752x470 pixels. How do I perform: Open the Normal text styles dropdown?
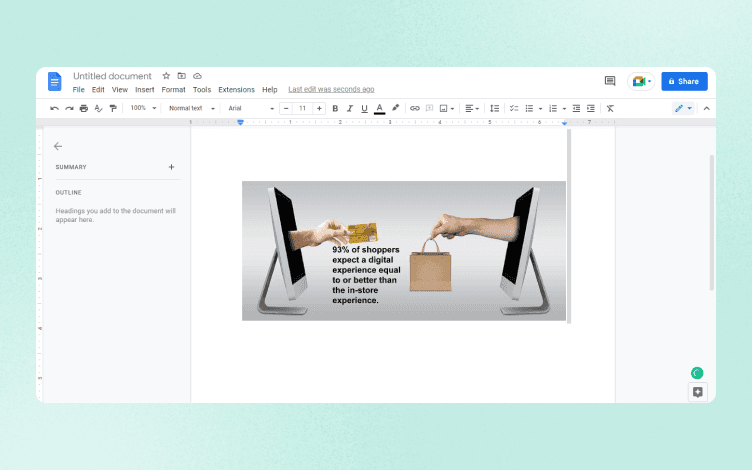click(191, 108)
